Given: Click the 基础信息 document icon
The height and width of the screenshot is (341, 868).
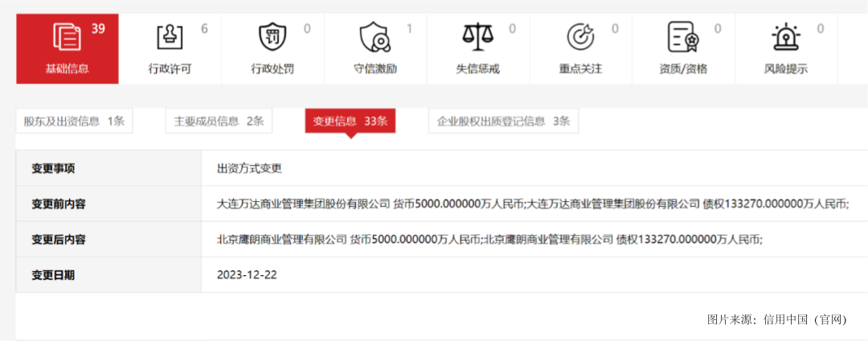Looking at the screenshot, I should point(67,37).
